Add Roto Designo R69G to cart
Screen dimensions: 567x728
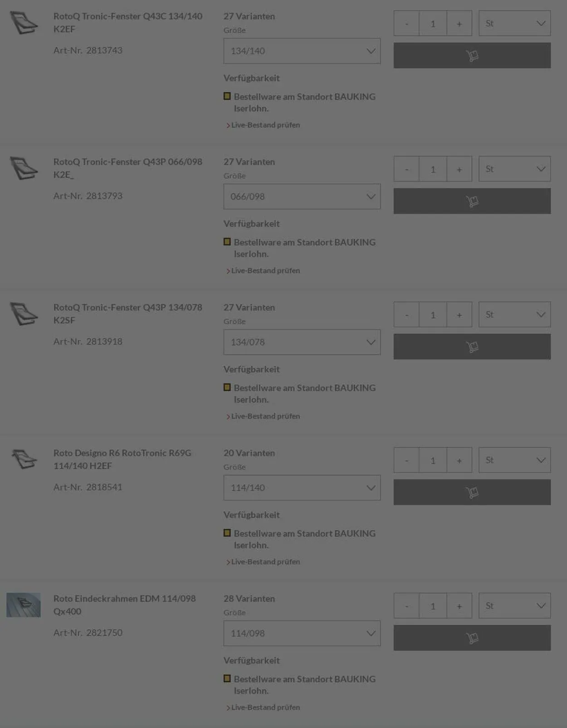pos(472,492)
